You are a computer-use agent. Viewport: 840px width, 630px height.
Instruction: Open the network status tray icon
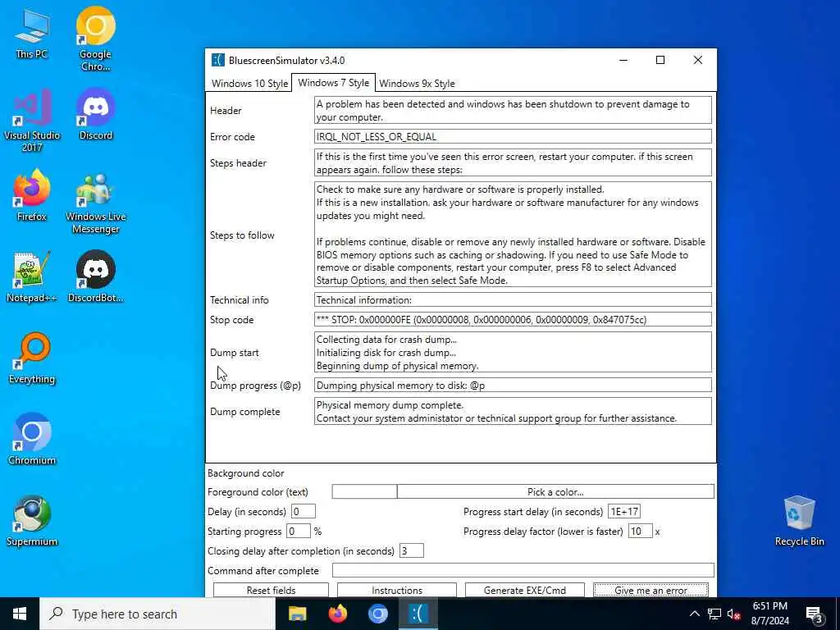714,614
